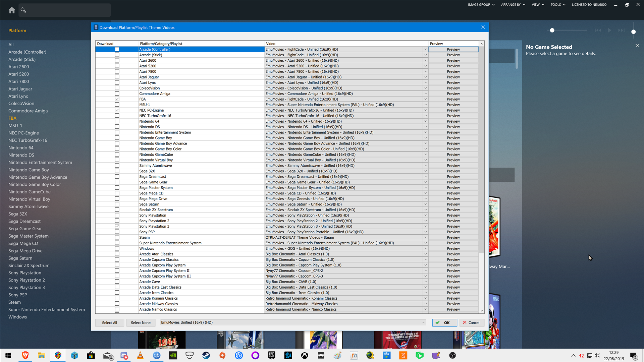Open OBS Studio taskbar icon
This screenshot has width=644, height=362.
click(x=452, y=355)
